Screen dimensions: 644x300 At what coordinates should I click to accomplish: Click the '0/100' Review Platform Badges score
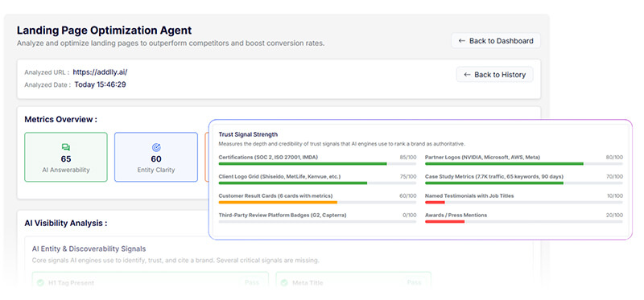click(x=410, y=215)
